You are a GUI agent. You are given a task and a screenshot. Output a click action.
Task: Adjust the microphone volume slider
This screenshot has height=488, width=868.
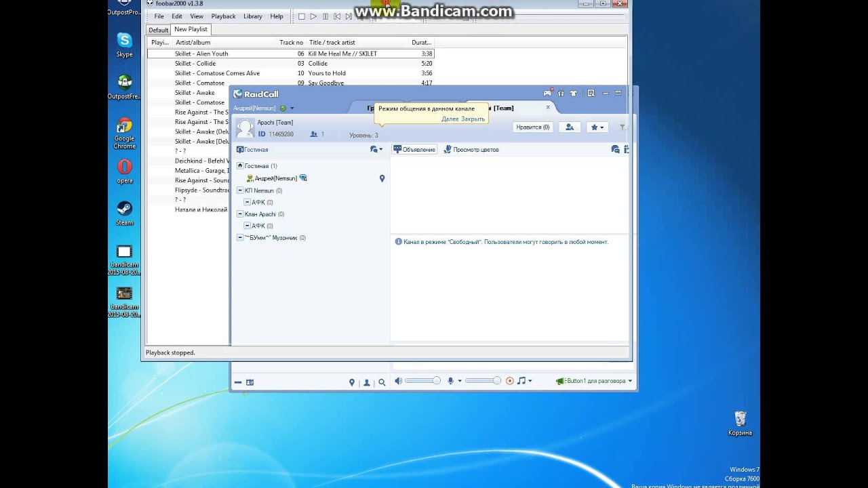pos(484,381)
